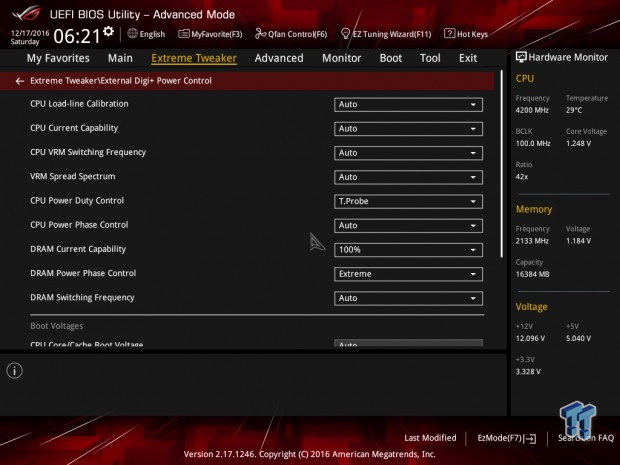This screenshot has height=465, width=620.
Task: Click the CPU Power Duty Control label
Action: [77, 200]
